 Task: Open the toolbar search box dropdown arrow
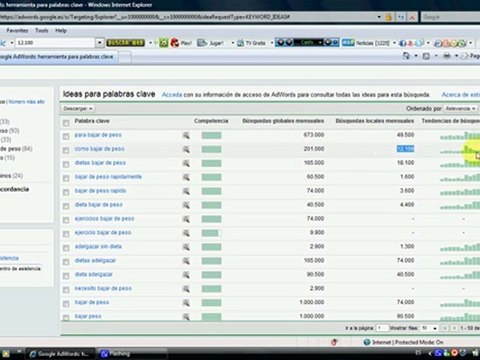pos(99,43)
